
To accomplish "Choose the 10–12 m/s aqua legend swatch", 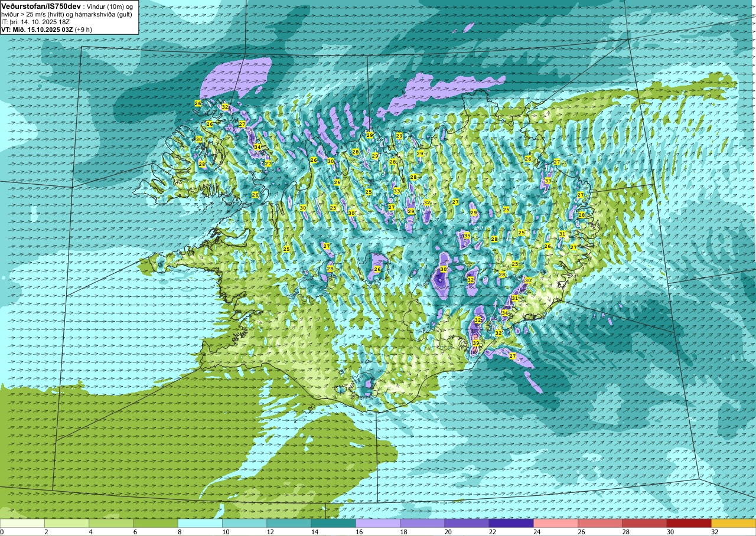I will (245, 523).
